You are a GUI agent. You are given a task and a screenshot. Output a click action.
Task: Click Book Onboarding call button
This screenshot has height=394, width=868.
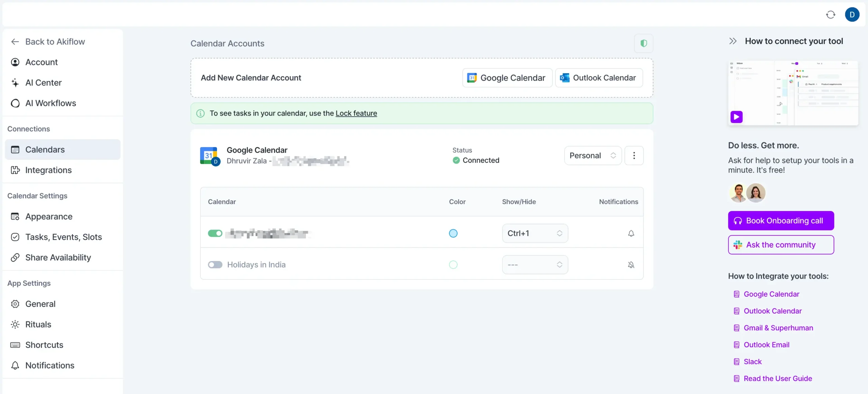[x=781, y=221]
